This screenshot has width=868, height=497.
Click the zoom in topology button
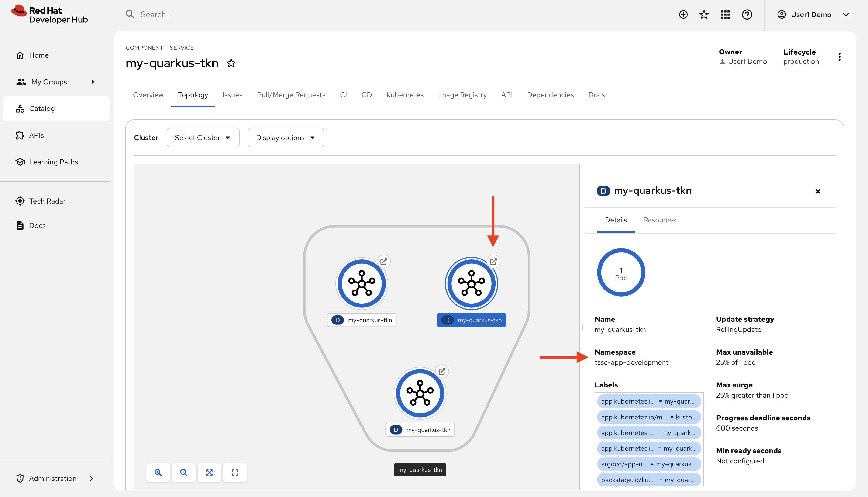coord(158,473)
